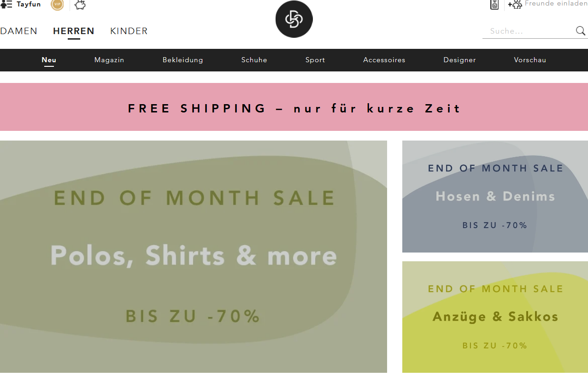Image resolution: width=588 pixels, height=388 pixels.
Task: Click the invite friends people icon
Action: pyautogui.click(x=515, y=5)
